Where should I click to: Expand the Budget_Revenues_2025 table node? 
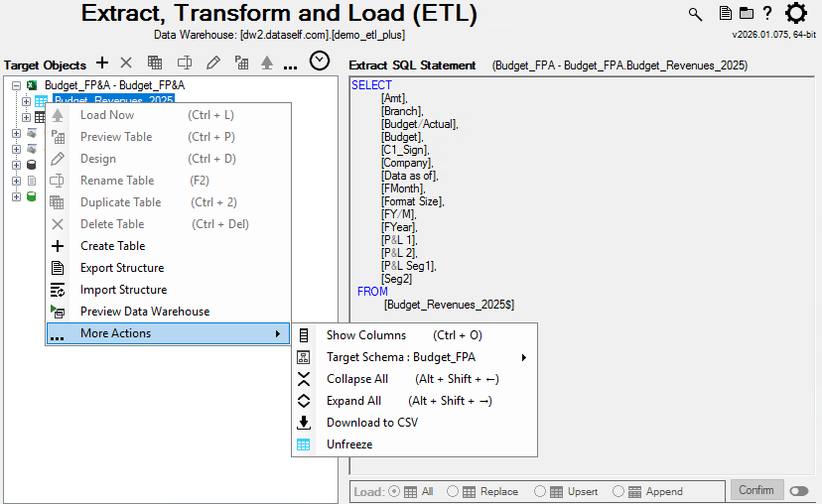point(27,101)
